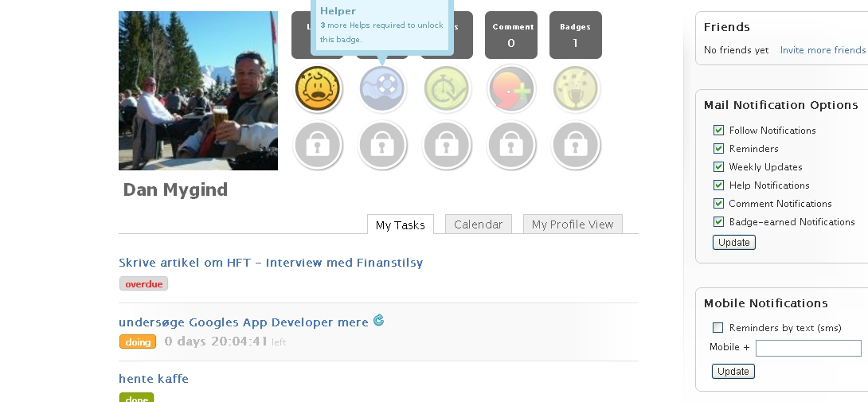The image size is (868, 402).
Task: Open the Invite more friends link
Action: [822, 50]
